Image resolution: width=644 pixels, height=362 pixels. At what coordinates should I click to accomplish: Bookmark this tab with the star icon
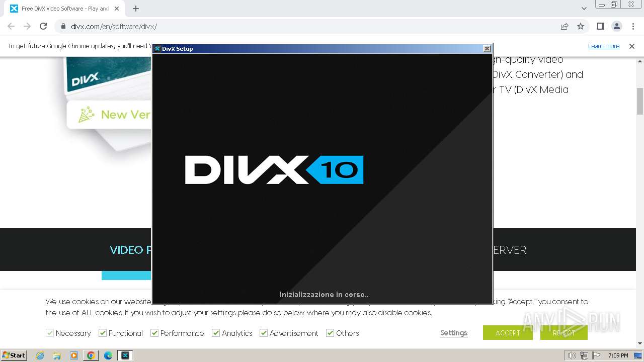581,26
